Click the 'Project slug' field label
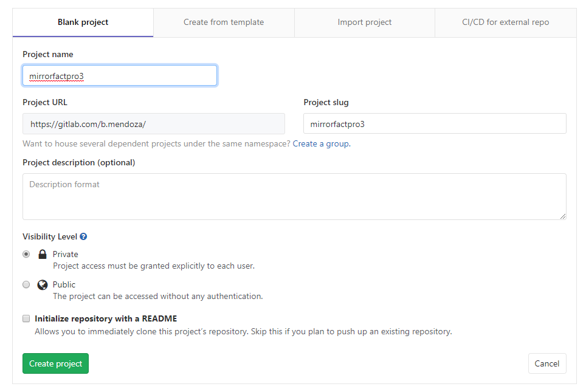586x392 pixels. coord(326,102)
